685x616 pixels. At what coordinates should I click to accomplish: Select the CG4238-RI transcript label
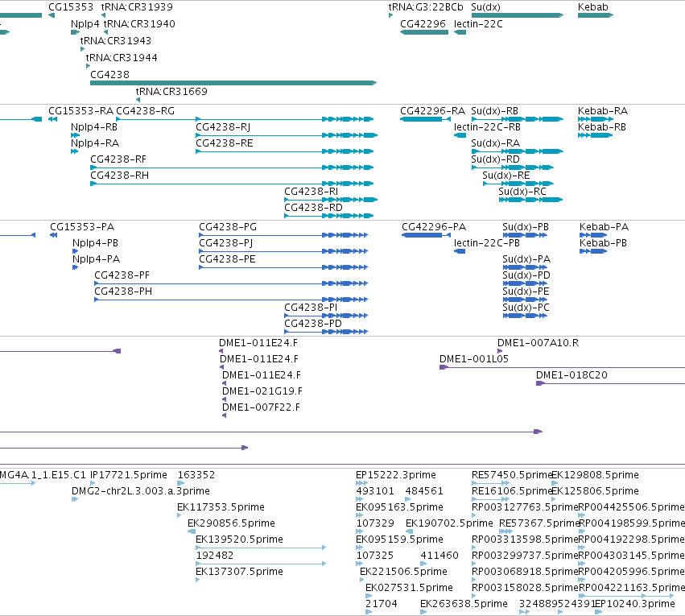coord(312,192)
